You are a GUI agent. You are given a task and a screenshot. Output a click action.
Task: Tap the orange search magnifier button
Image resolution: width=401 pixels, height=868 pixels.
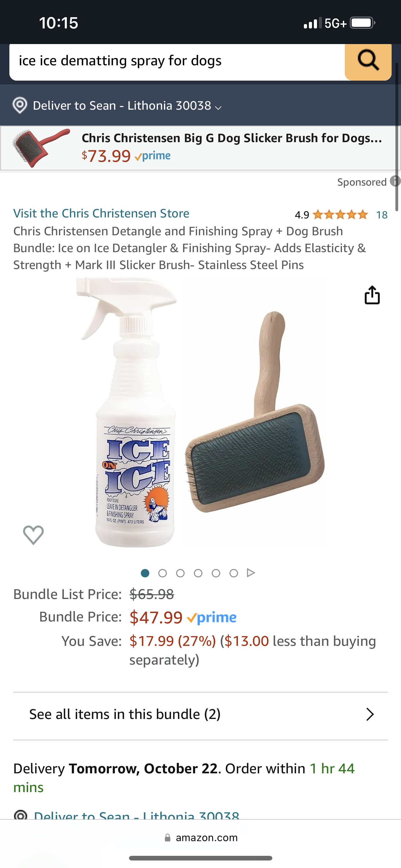368,61
